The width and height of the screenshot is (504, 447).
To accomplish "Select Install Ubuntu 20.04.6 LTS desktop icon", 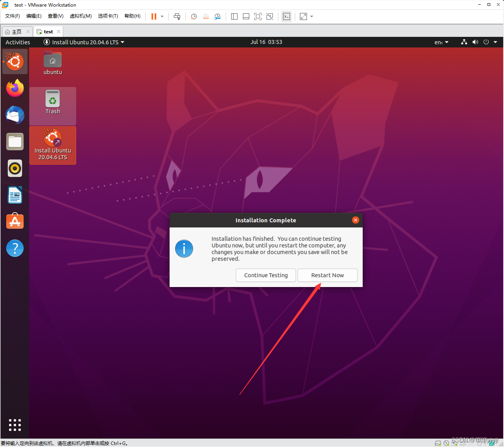I will click(53, 145).
